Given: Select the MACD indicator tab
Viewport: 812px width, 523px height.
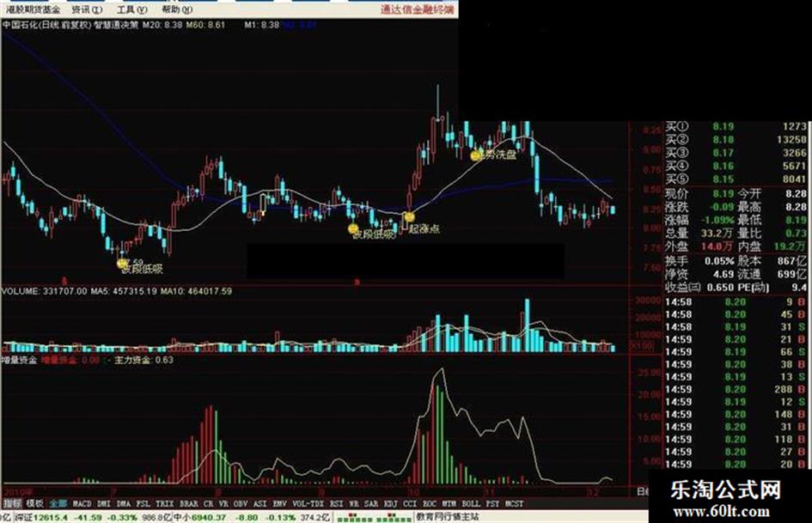Looking at the screenshot, I should click(x=82, y=503).
